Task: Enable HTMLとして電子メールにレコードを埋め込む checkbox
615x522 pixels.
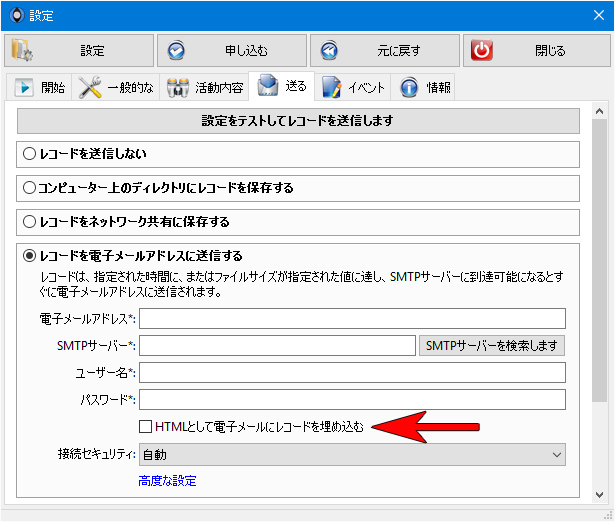Action: pyautogui.click(x=146, y=426)
